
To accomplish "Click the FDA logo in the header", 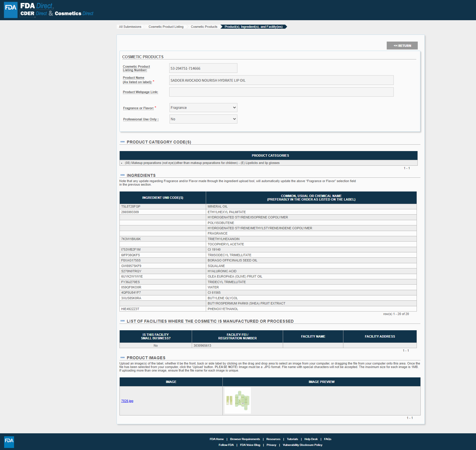I will click(x=11, y=10).
